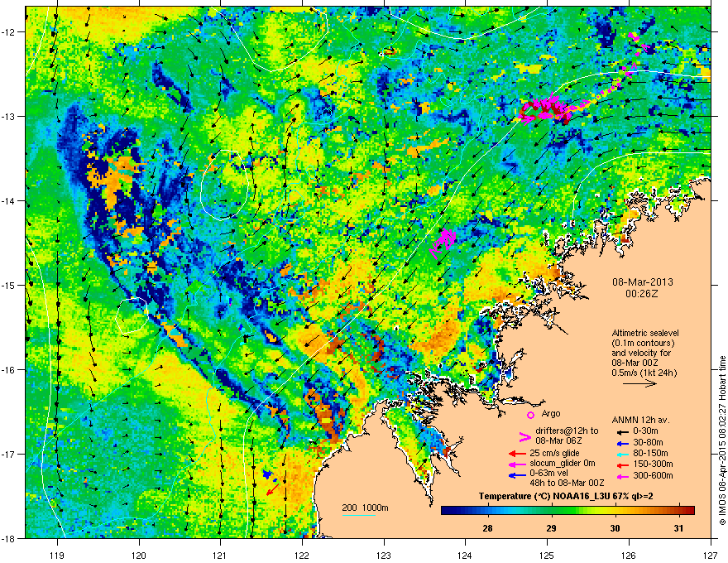The width and height of the screenshot is (728, 563).
Task: Click the date label 08-Mar-2013
Action: tap(643, 282)
